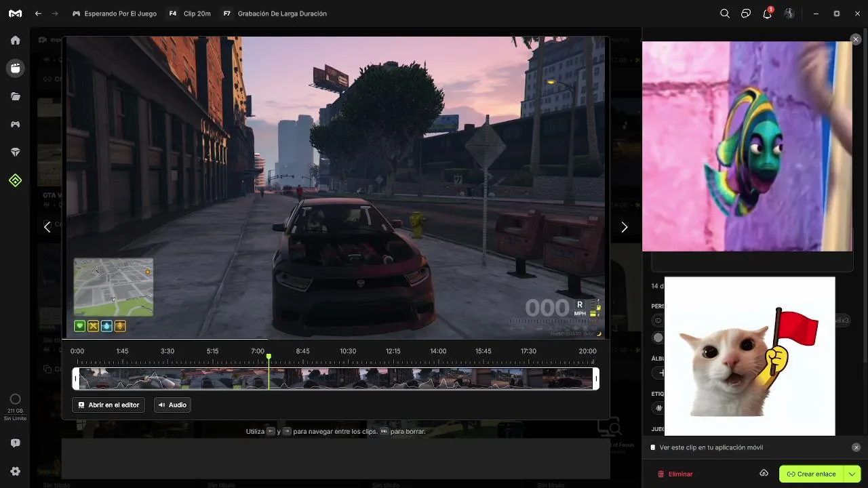Click the 0:00 timeline label
Screen dimensions: 868x488
point(77,351)
